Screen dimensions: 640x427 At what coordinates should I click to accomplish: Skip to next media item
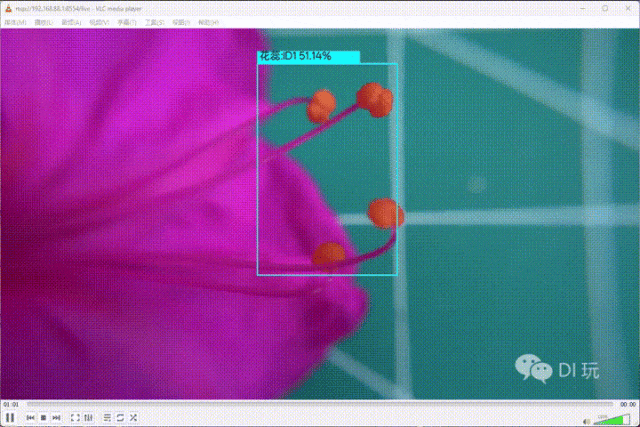[x=56, y=417]
